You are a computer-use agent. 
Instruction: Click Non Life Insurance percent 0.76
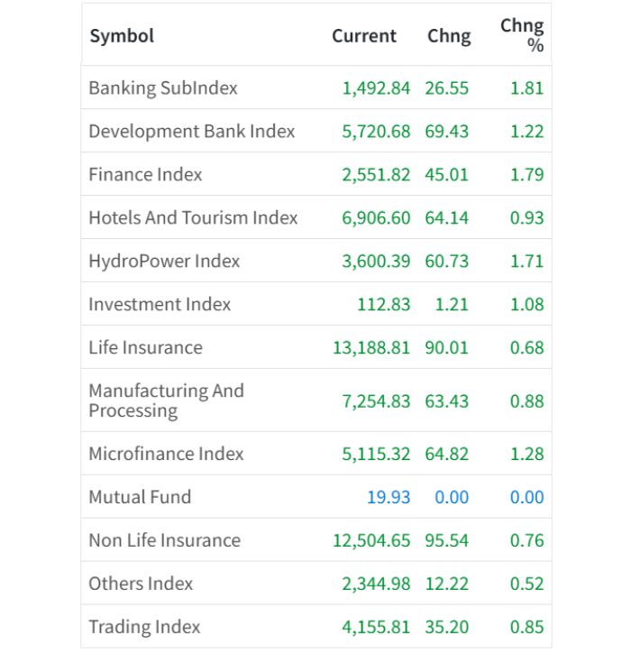(x=527, y=541)
